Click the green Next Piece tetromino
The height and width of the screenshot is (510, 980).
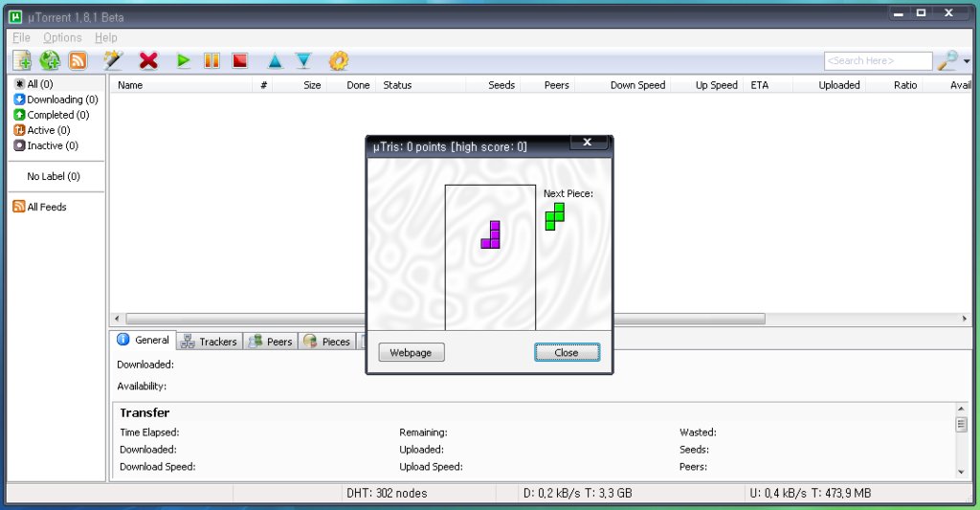555,216
